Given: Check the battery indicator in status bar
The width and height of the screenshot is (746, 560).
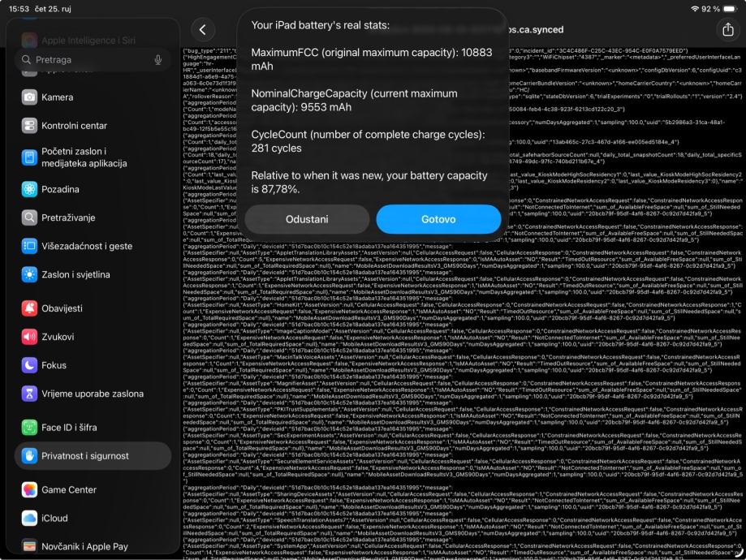Looking at the screenshot, I should [729, 9].
